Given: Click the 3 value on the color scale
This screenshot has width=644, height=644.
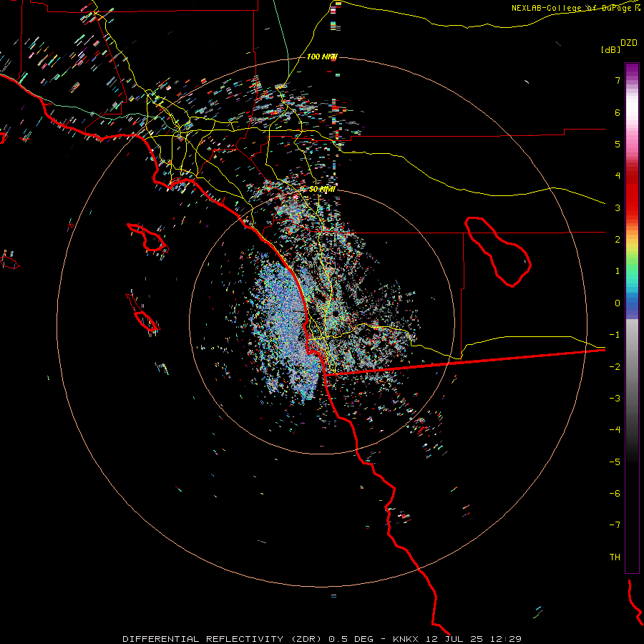Looking at the screenshot, I should tap(618, 208).
